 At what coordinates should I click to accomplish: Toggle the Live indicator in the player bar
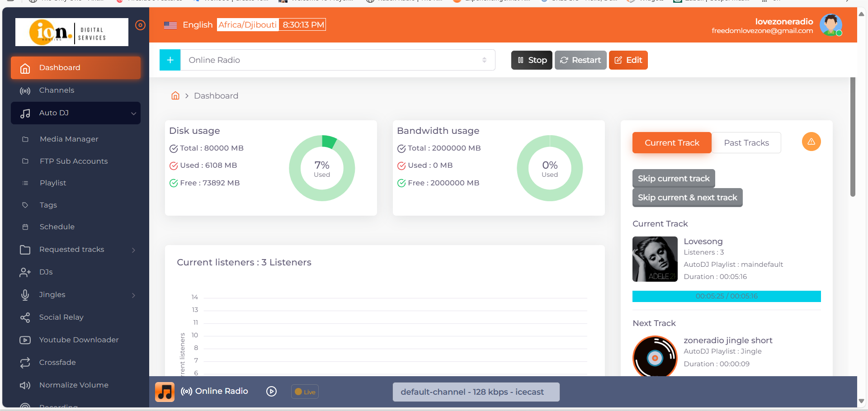(305, 392)
